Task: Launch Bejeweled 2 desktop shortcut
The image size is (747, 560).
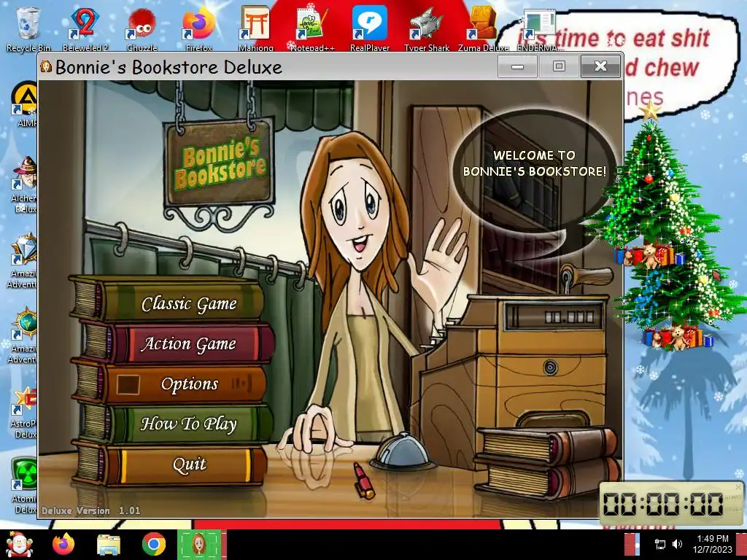Action: click(85, 29)
